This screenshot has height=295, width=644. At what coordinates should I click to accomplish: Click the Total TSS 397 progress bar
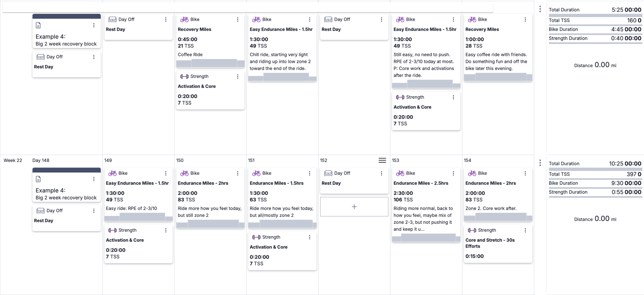595,179
